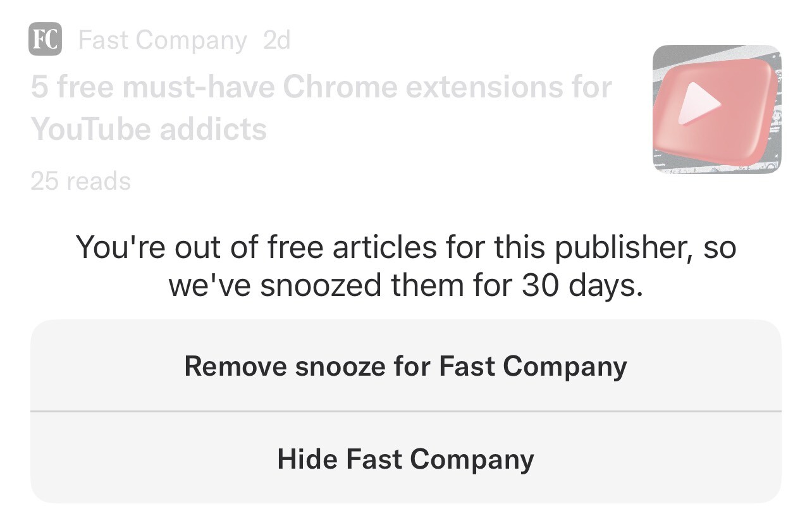
Task: Select Remove snooze for Fast Company
Action: click(x=406, y=366)
